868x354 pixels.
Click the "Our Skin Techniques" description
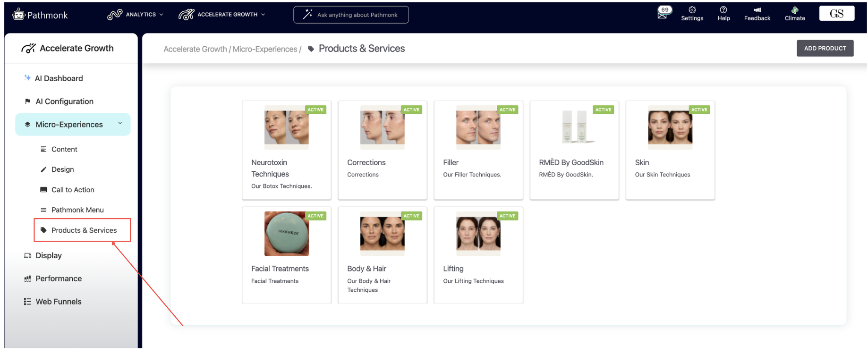click(x=663, y=175)
